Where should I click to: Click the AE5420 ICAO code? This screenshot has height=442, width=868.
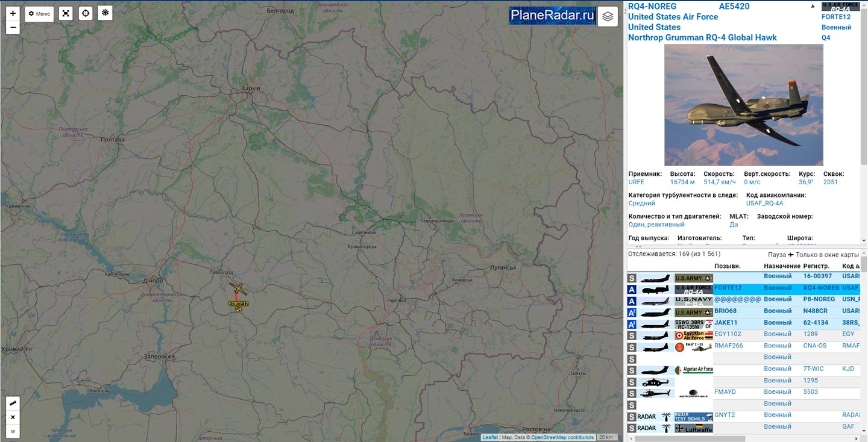click(734, 6)
